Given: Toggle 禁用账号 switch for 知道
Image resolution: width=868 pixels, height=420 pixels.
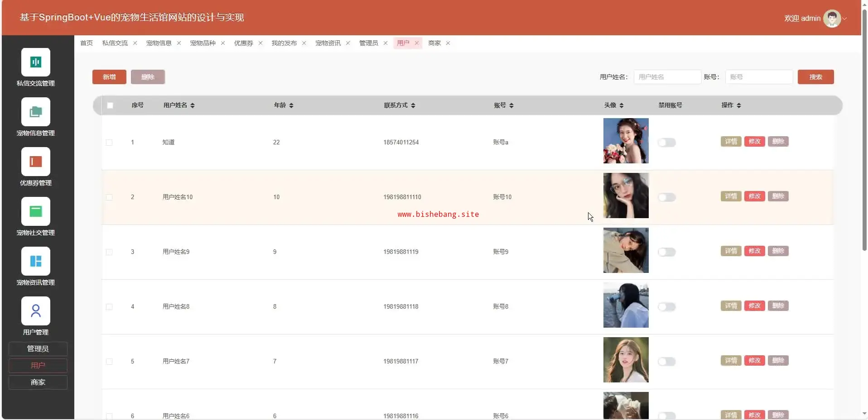Looking at the screenshot, I should click(x=667, y=143).
